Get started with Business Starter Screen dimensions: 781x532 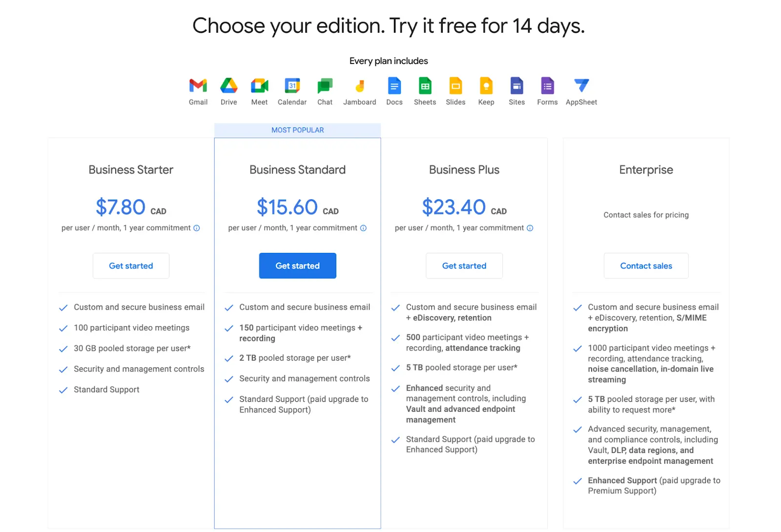[131, 266]
